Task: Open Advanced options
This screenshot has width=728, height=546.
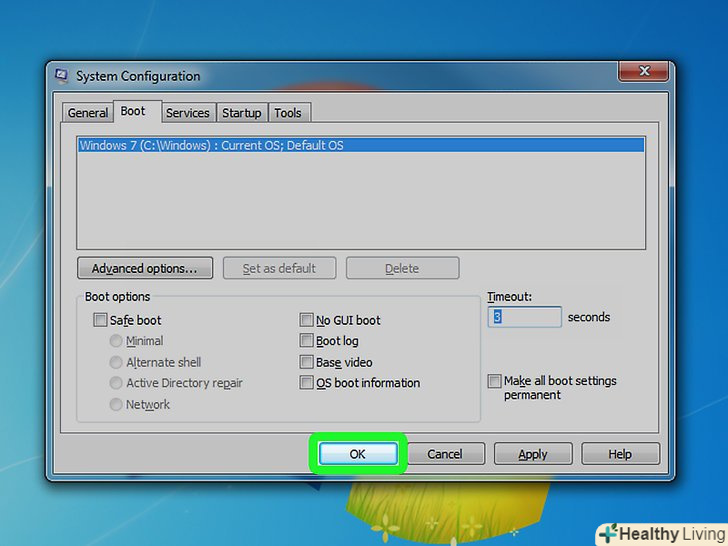Action: click(145, 268)
